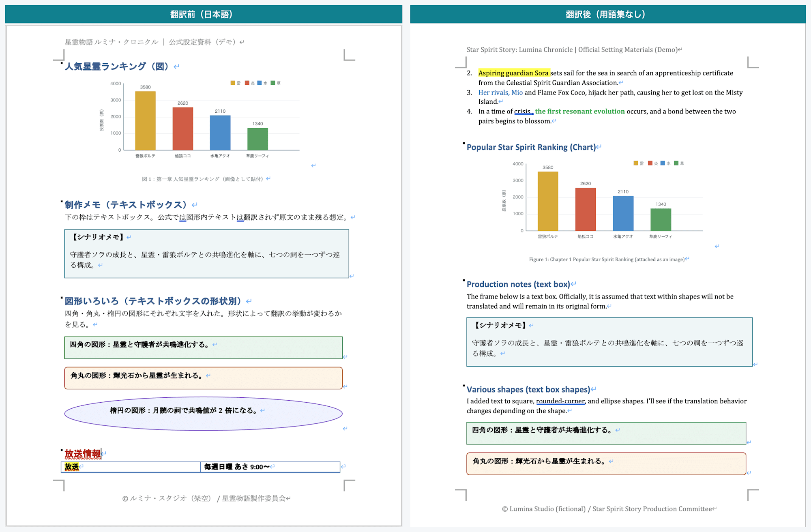The height and width of the screenshot is (532, 811).
Task: Select the heading 図形いろいろ（テキストボックスの形状別）
Action: (x=153, y=301)
